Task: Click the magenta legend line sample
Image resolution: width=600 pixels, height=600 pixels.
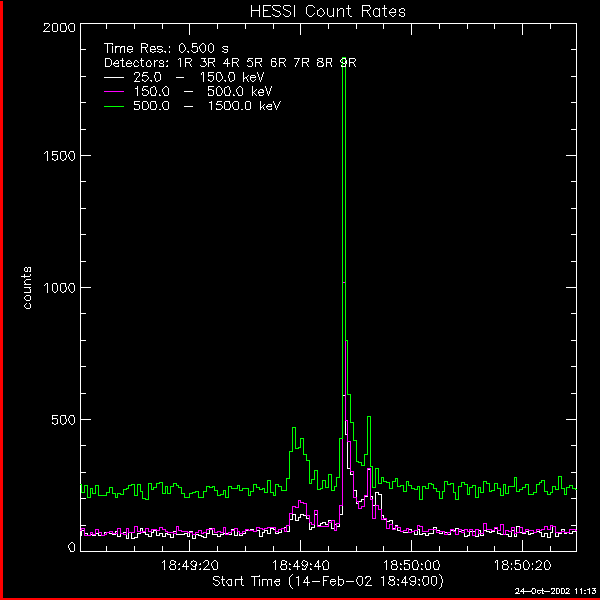Action: click(114, 92)
